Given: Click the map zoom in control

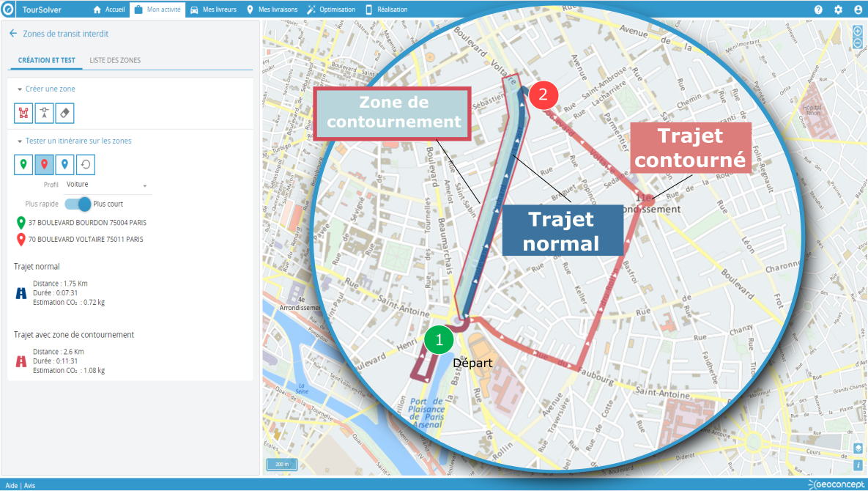Looking at the screenshot, I should 858,31.
